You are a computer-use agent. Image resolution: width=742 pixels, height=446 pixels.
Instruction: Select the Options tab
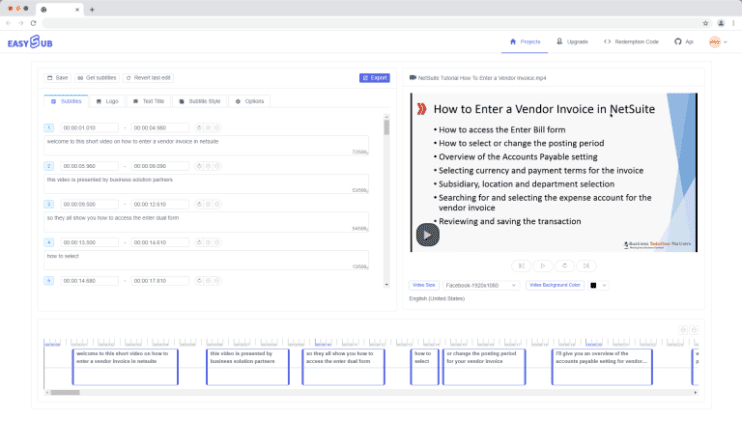click(x=250, y=101)
